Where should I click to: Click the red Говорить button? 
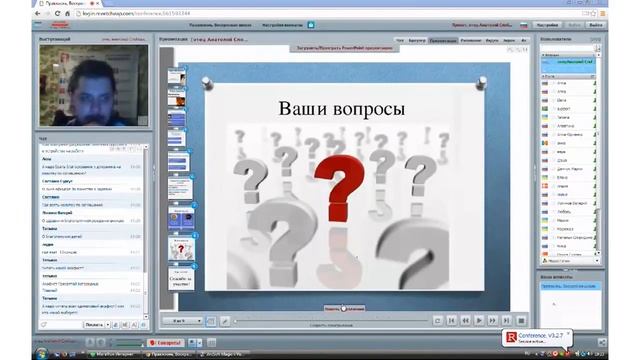point(166,343)
